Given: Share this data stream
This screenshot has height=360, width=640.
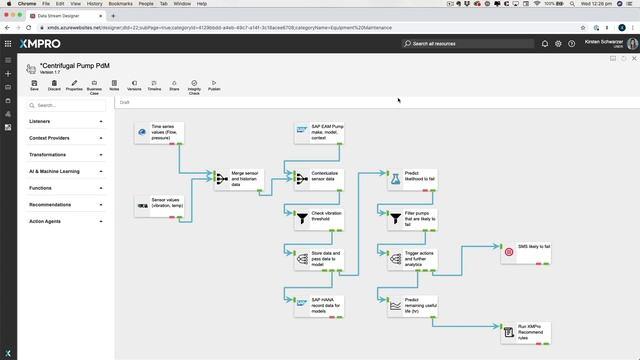Looking at the screenshot, I should tap(174, 85).
